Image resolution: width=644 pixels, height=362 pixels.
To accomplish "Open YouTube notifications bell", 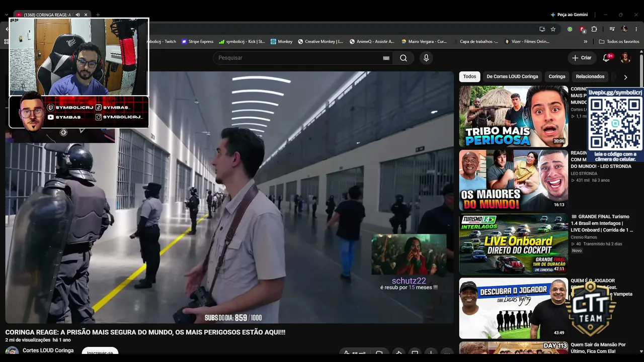I will point(606,58).
